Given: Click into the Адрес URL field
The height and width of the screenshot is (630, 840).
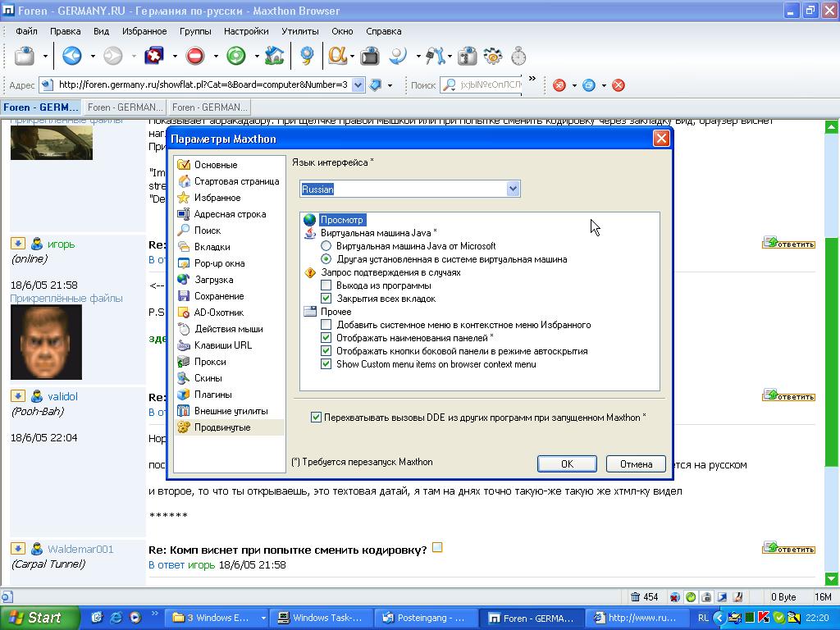Looking at the screenshot, I should pyautogui.click(x=203, y=84).
